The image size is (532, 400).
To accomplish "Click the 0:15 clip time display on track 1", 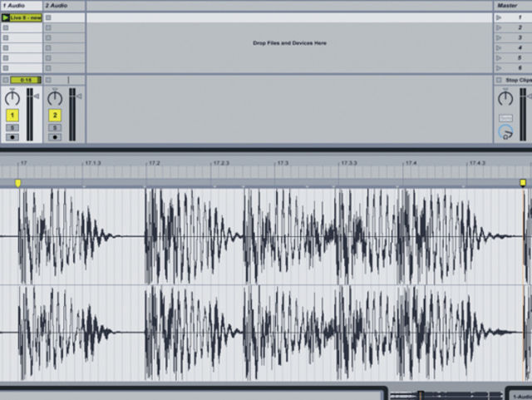I will click(26, 80).
